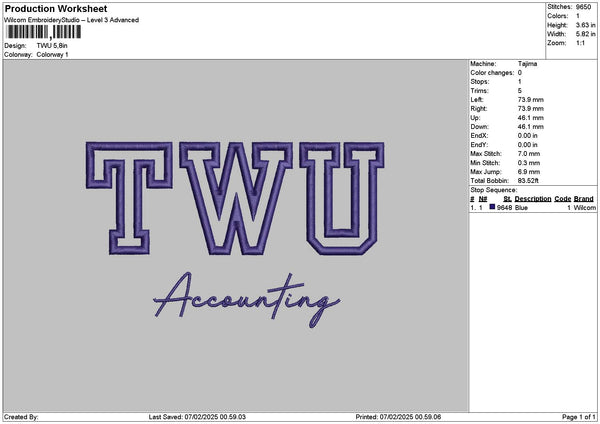Click the 'Color changes:' label
600x424 pixels.
492,73
